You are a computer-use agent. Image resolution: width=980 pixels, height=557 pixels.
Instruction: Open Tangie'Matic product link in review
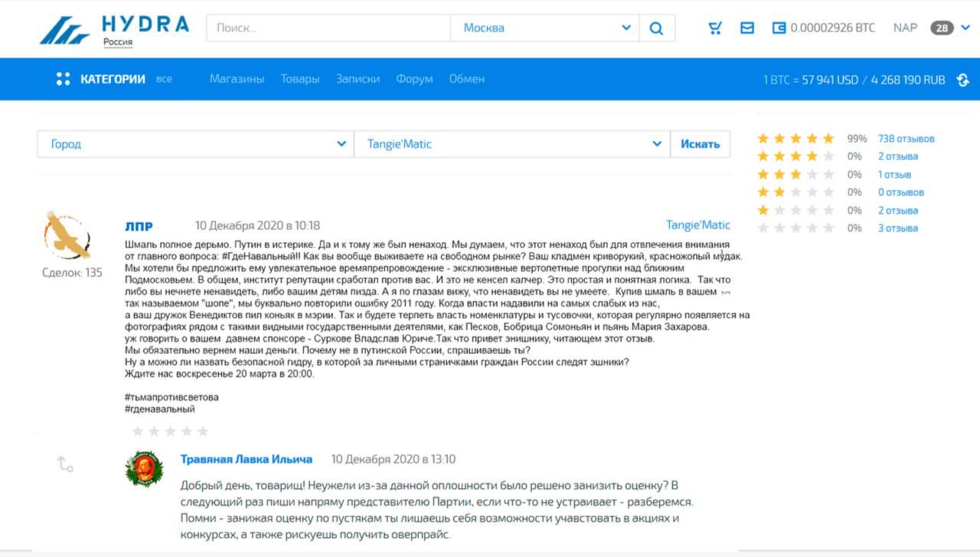(698, 225)
